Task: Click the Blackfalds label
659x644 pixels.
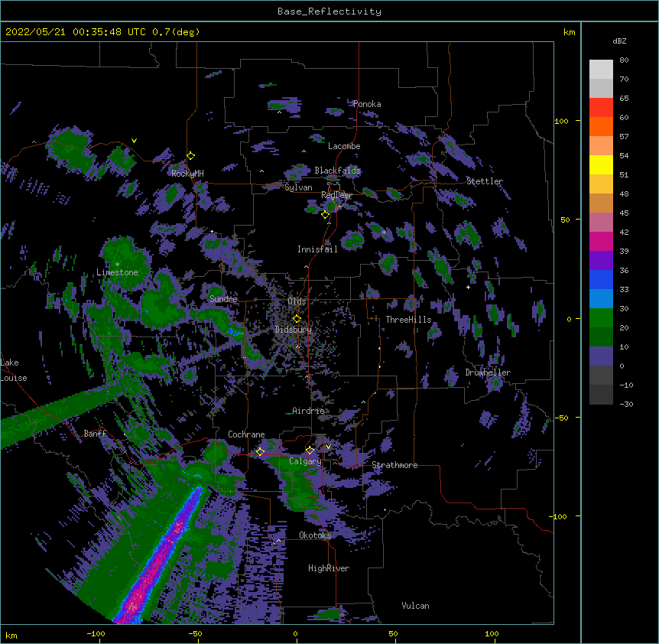Action: [x=337, y=171]
